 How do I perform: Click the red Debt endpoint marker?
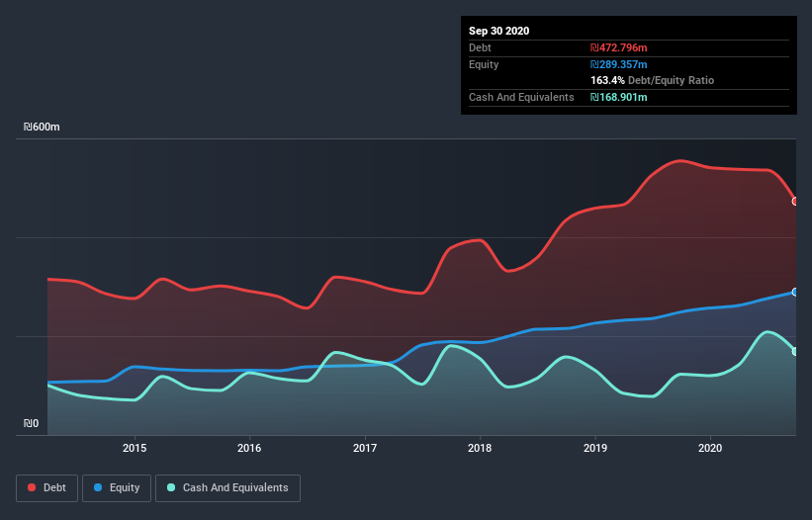tap(795, 202)
